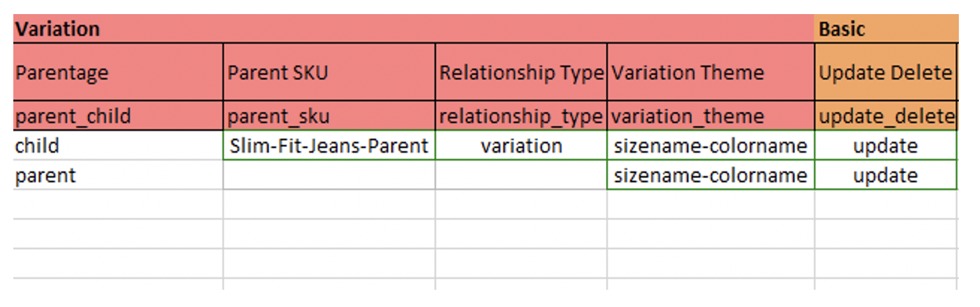The image size is (980, 307).
Task: Select the parent_sku field name cell
Action: click(329, 116)
